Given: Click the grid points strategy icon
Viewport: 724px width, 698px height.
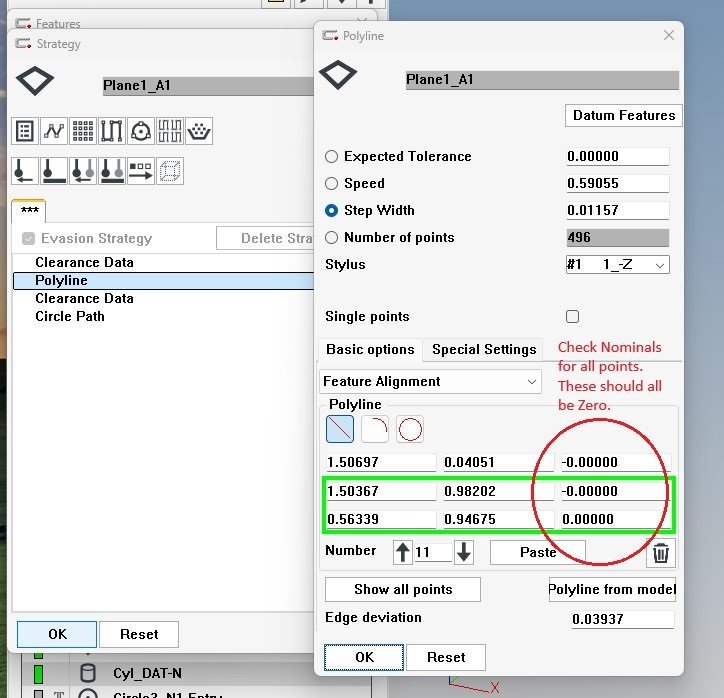Looking at the screenshot, I should pos(83,131).
